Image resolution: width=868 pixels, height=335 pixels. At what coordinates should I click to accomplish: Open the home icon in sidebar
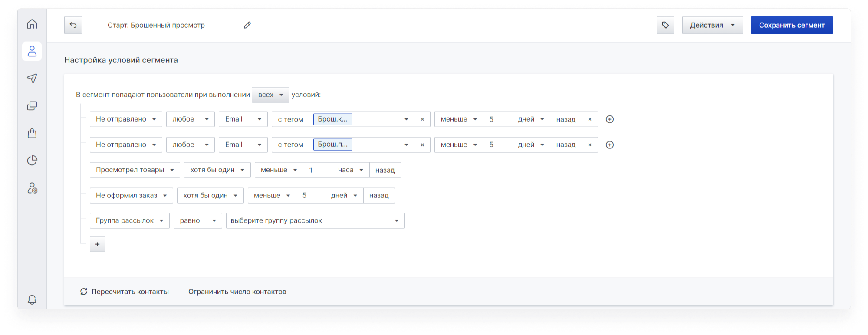pos(32,24)
